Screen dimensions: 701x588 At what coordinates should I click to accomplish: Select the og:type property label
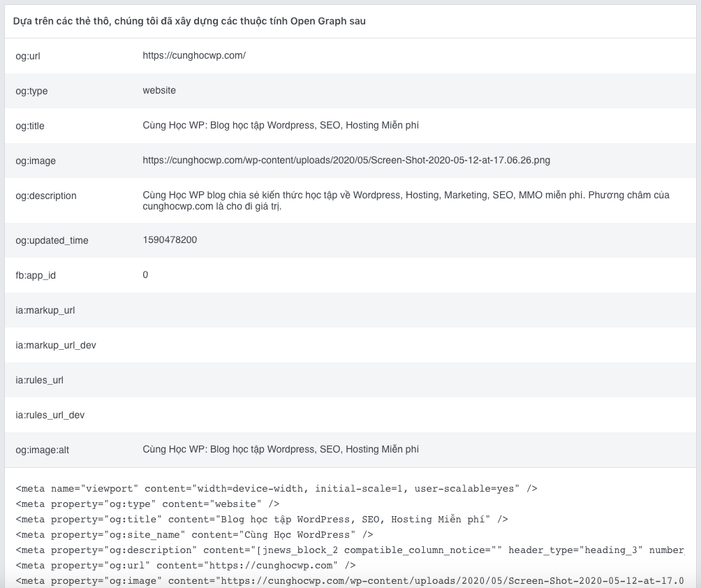[x=31, y=91]
